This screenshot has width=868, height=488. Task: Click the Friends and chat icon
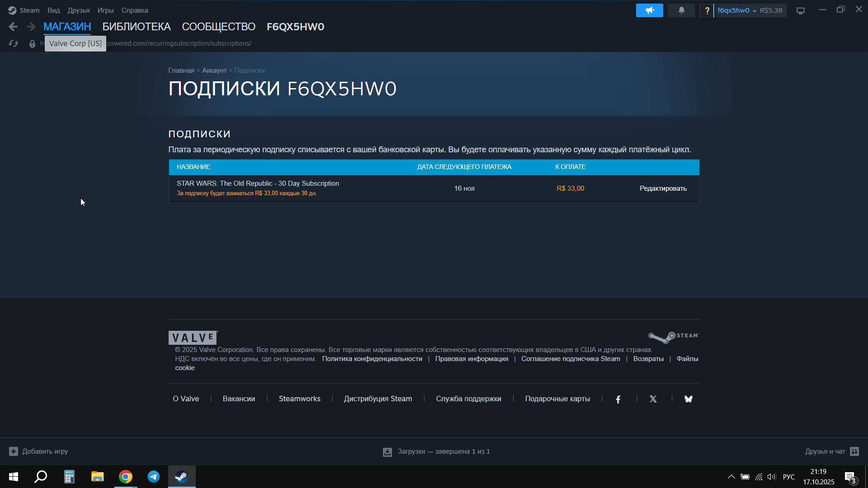pos(854,451)
